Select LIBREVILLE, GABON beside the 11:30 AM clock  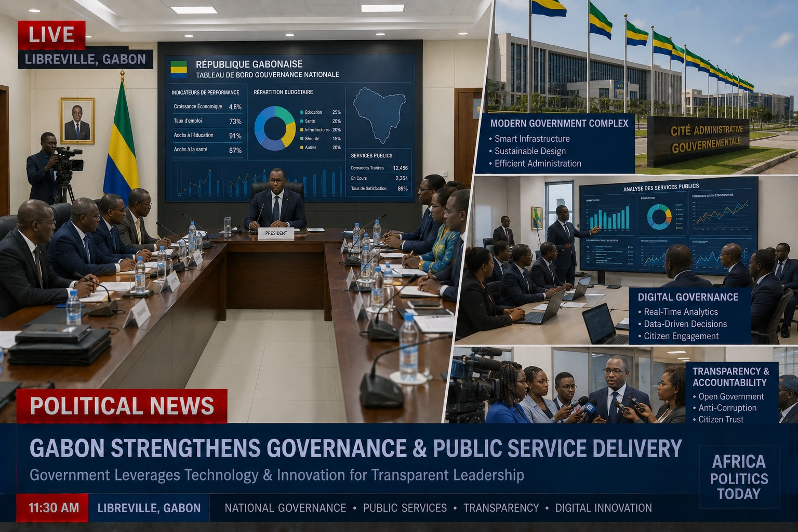click(149, 508)
